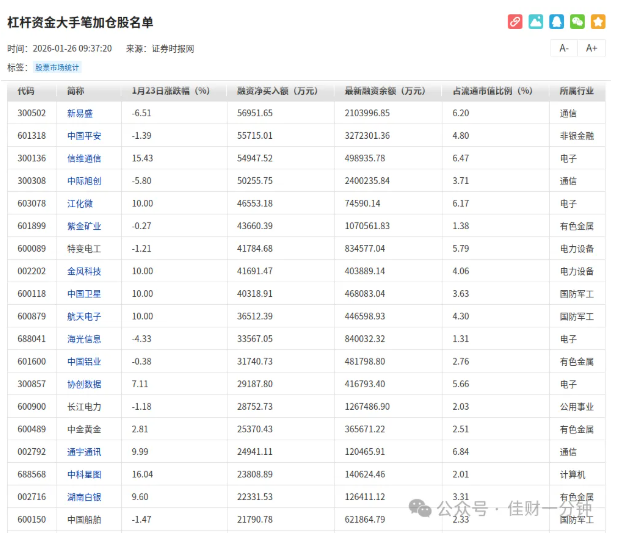
Task: Select the 所属行业 column header
Action: [577, 91]
